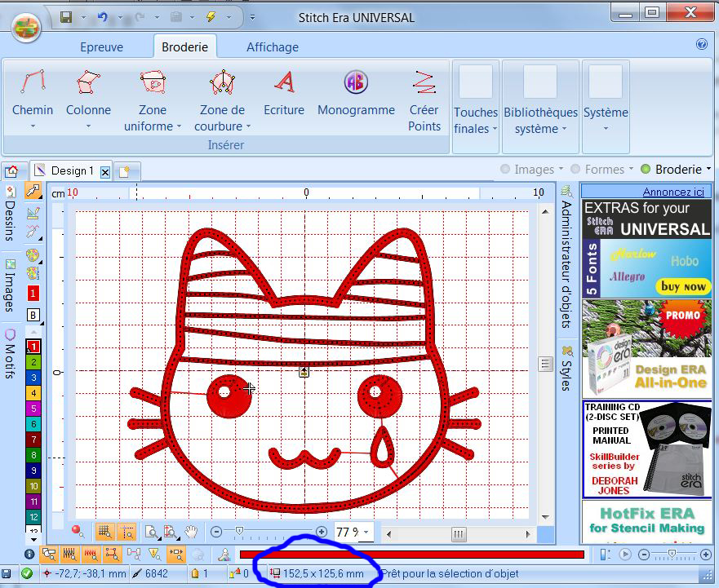
Task: Open the Bibliothèques système group
Action: (x=540, y=106)
